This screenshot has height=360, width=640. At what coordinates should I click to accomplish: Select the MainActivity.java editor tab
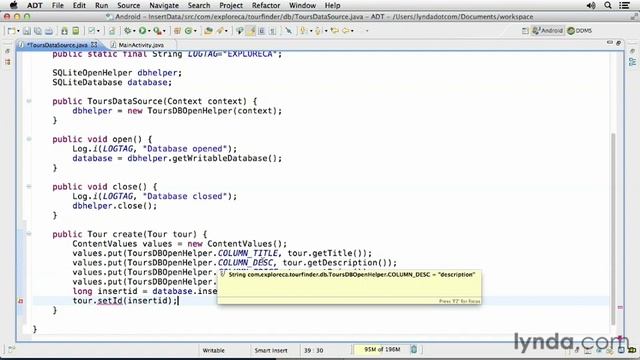[141, 45]
